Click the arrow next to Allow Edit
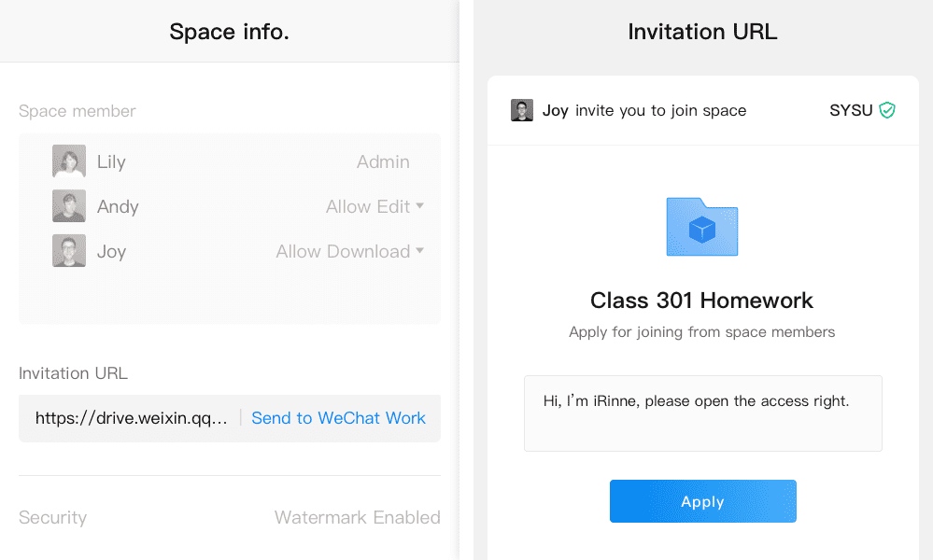This screenshot has height=560, width=933. 420,205
